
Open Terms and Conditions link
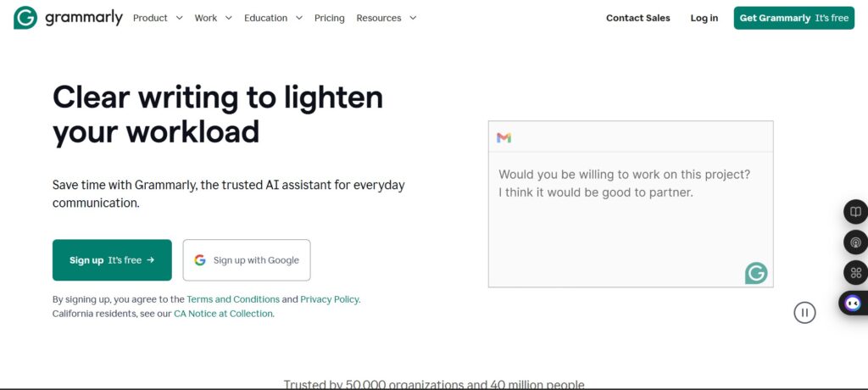233,299
